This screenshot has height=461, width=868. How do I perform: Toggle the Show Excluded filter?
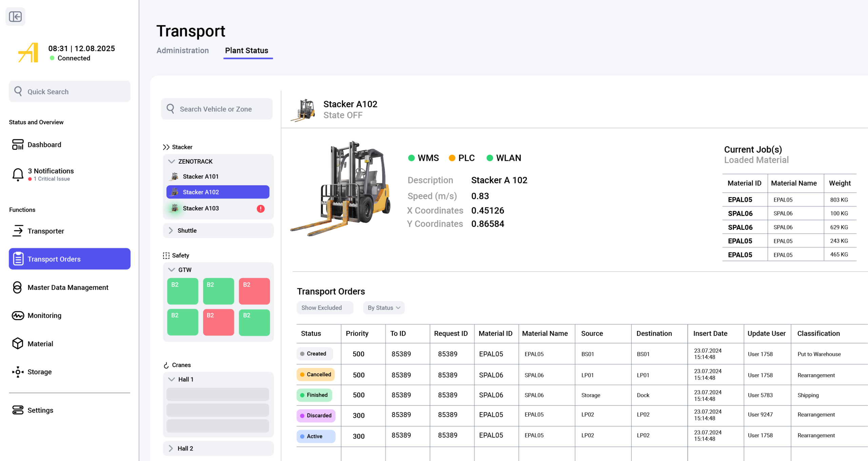324,308
